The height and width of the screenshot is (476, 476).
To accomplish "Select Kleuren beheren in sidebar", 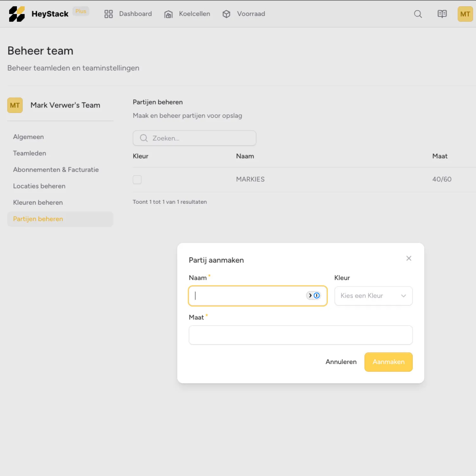I will 38,202.
